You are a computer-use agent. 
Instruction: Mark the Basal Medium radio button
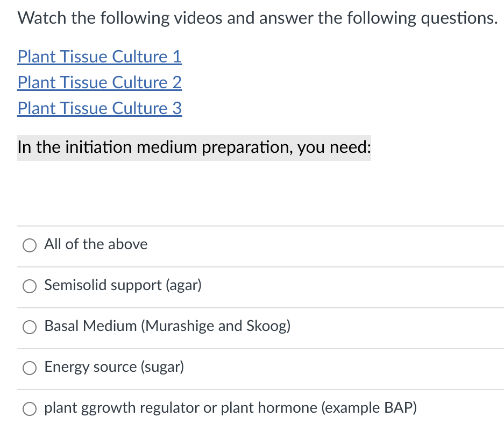point(29,327)
